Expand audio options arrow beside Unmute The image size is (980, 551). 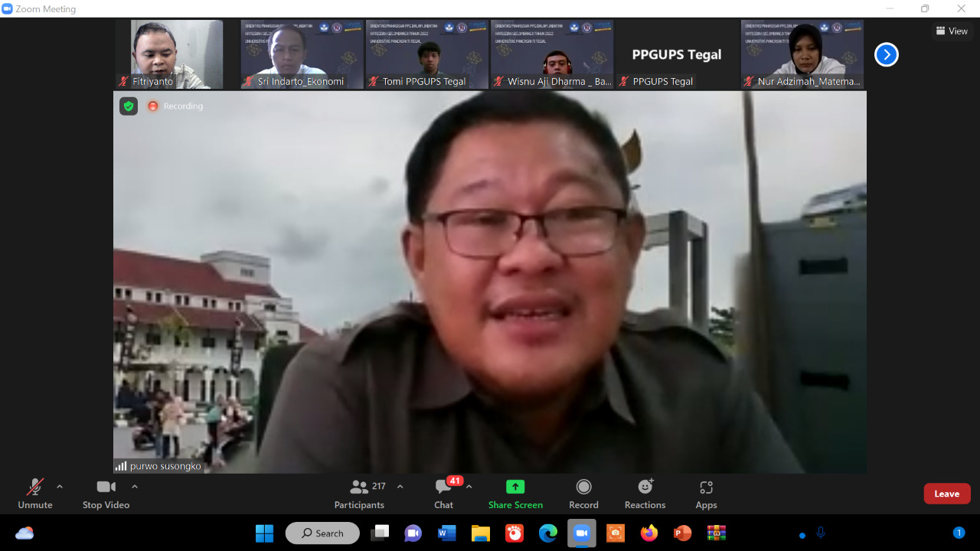point(60,487)
